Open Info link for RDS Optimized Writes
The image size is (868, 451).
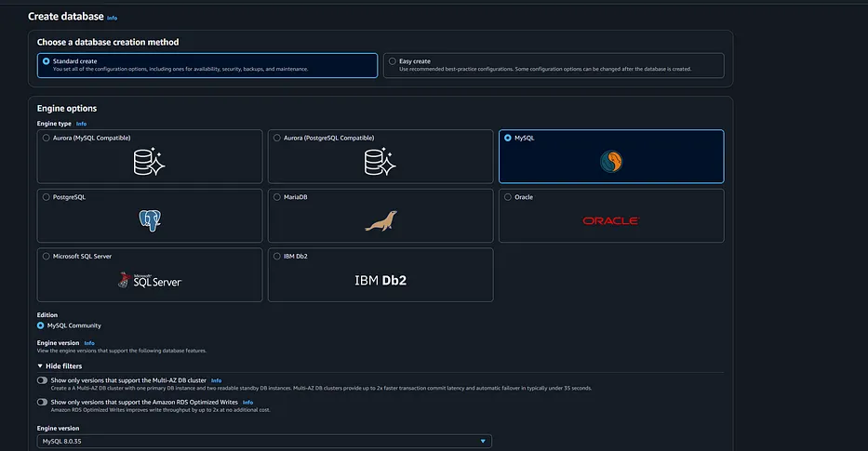tap(248, 403)
